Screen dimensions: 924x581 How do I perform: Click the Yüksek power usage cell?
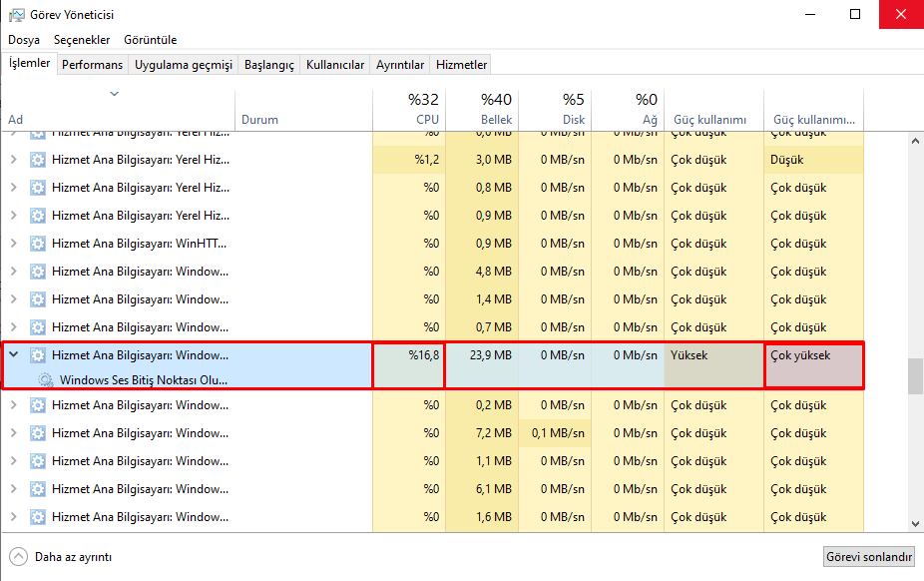click(714, 355)
